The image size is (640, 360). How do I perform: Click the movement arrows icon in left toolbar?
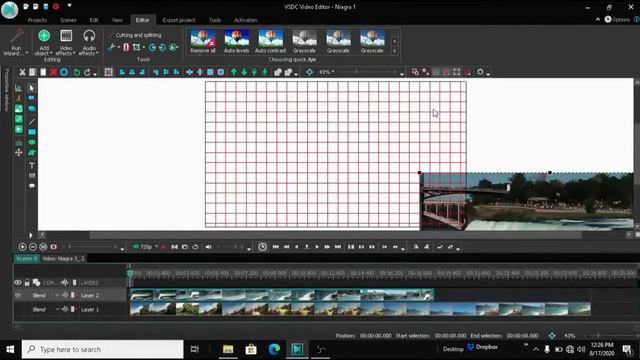click(x=19, y=153)
